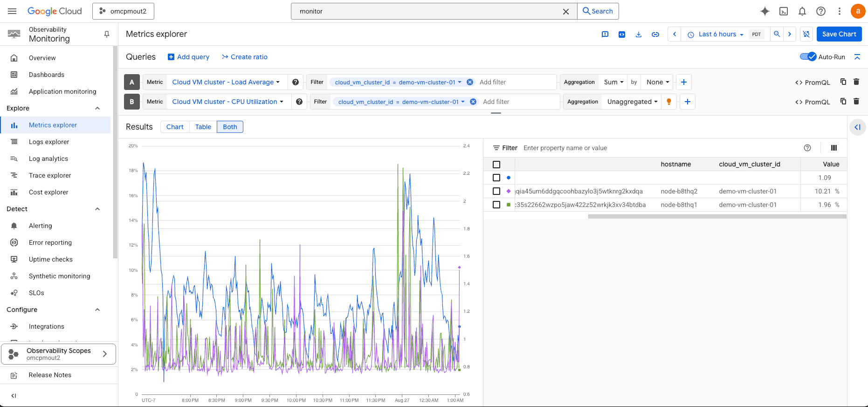The height and width of the screenshot is (407, 868).
Task: Remove the cluster filter from query A
Action: pyautogui.click(x=470, y=82)
